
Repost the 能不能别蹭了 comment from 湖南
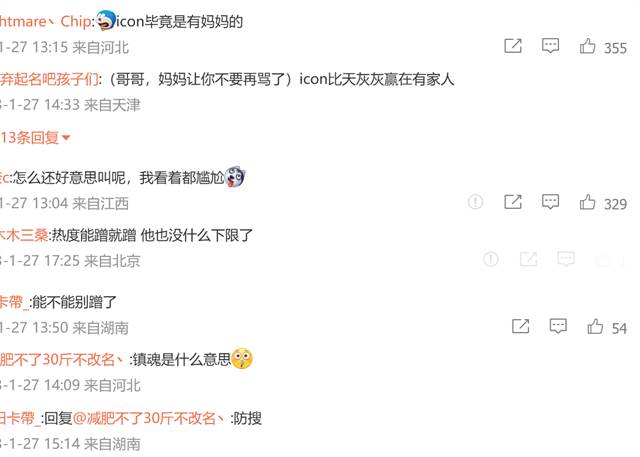[x=521, y=326]
